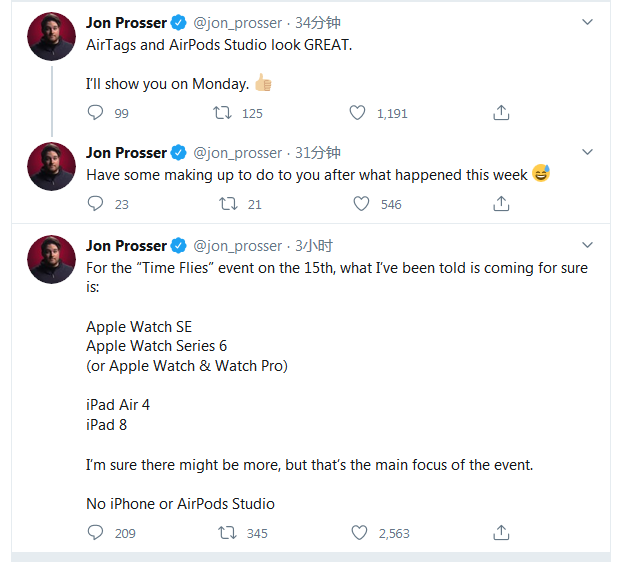Open the chevron menu on the "Time Flies" tweet
The height and width of the screenshot is (562, 620).
pyautogui.click(x=587, y=245)
